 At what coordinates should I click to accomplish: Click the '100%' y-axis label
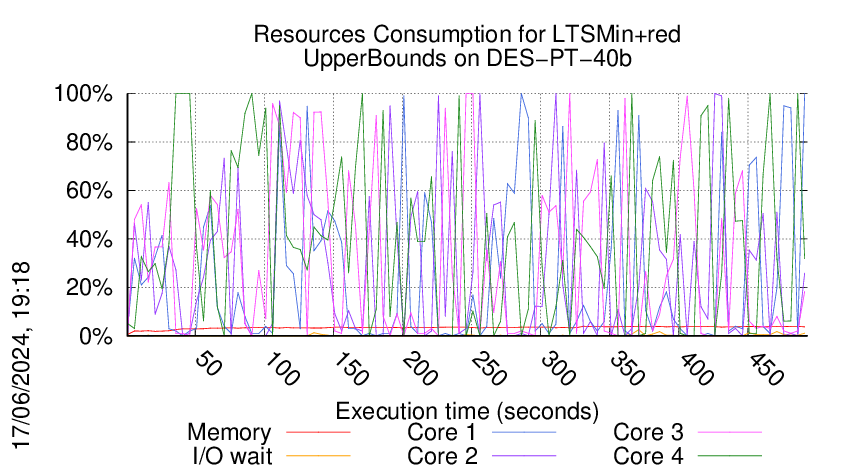coord(83,94)
